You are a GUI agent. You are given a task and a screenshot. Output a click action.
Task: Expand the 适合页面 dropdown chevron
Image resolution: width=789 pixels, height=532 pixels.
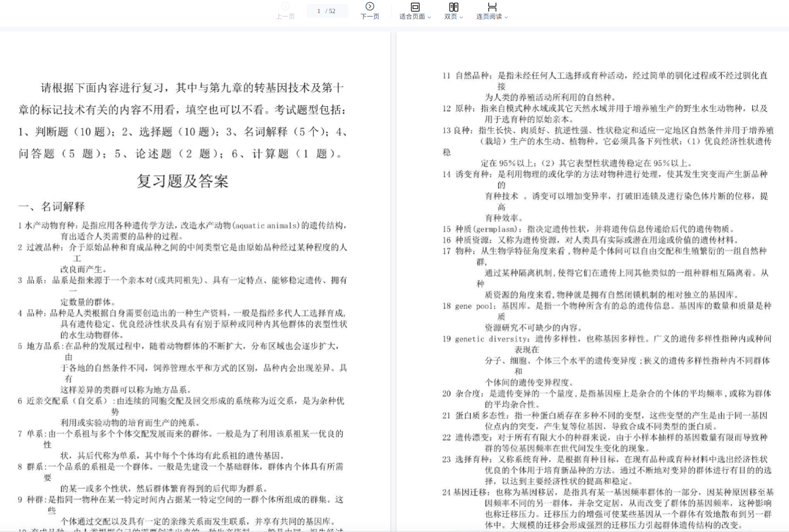[x=429, y=17]
